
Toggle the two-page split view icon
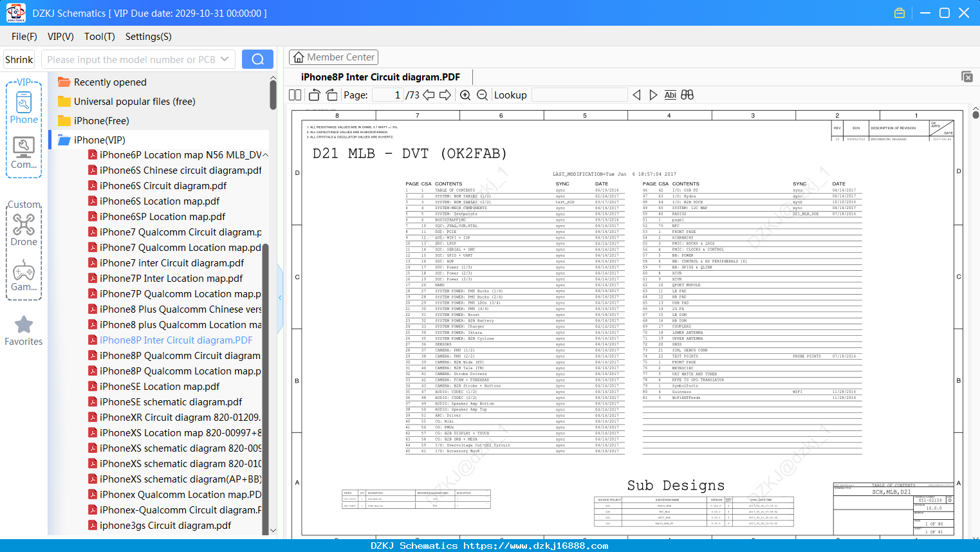click(295, 95)
